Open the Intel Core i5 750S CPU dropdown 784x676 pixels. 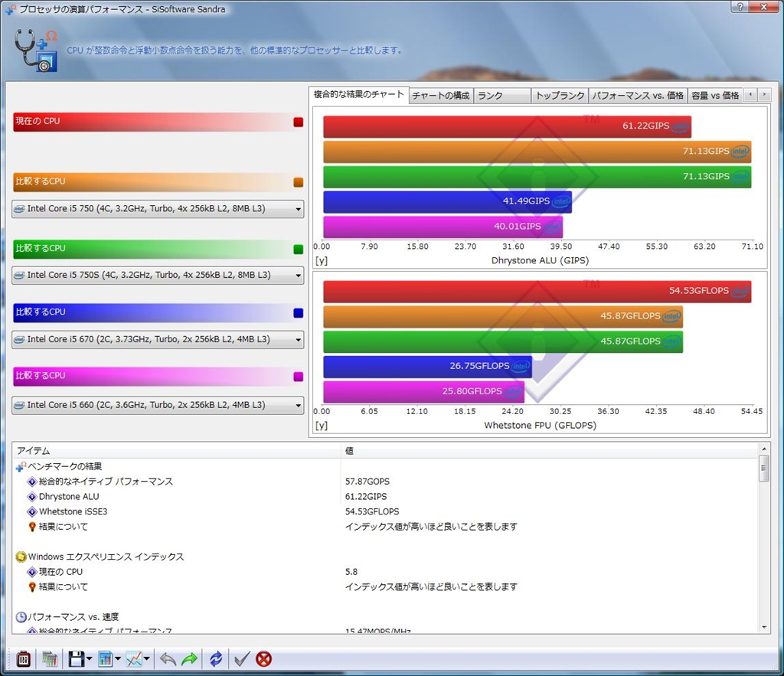coord(158,275)
